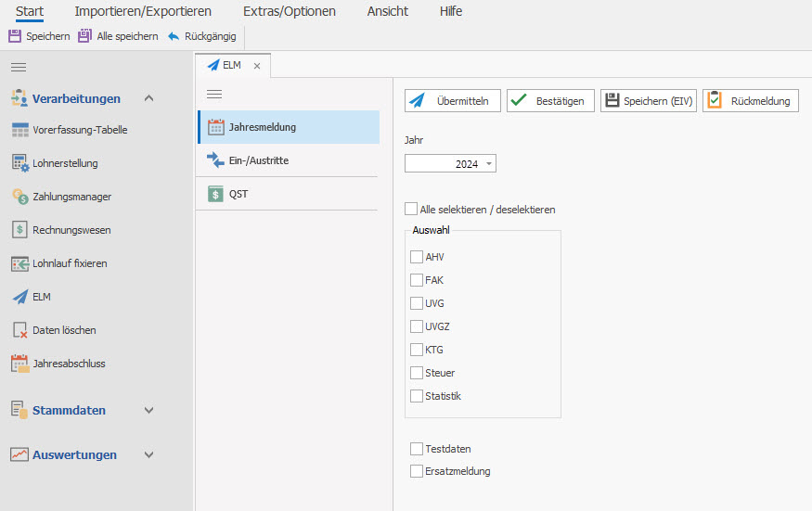Click the Auswertungen section header text
The height and width of the screenshot is (511, 812).
(x=74, y=454)
